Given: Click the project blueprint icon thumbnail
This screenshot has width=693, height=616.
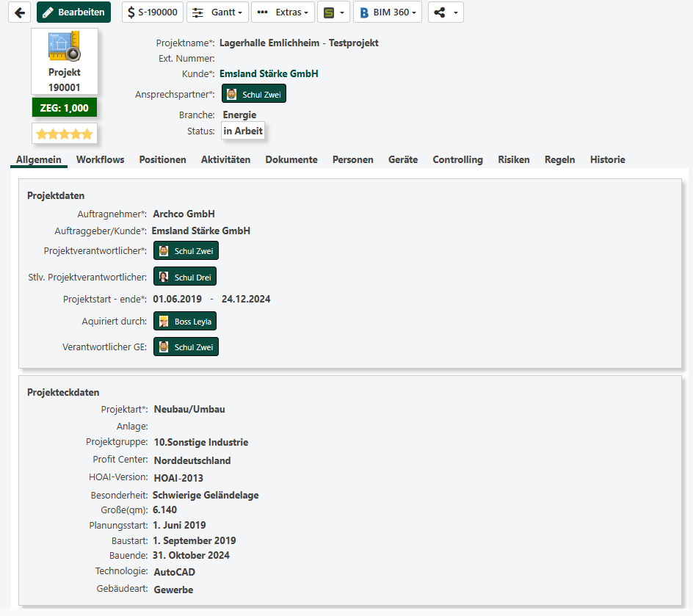Looking at the screenshot, I should tap(64, 46).
